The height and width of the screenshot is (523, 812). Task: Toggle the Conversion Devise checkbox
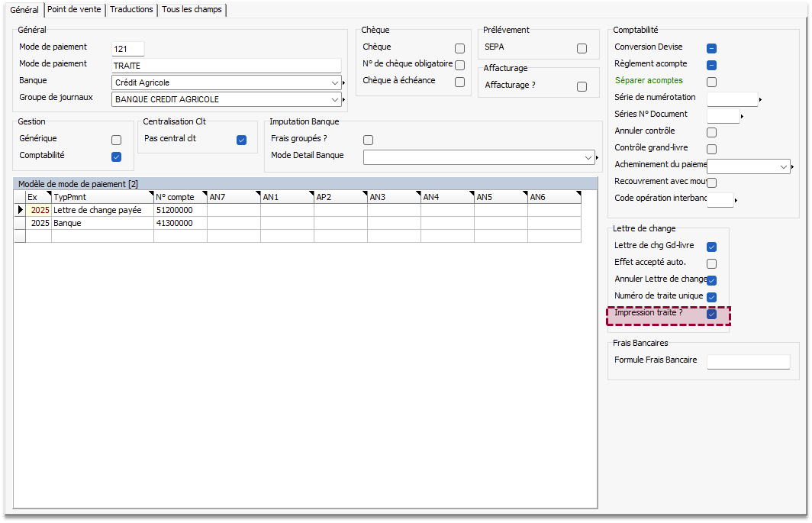coord(711,49)
